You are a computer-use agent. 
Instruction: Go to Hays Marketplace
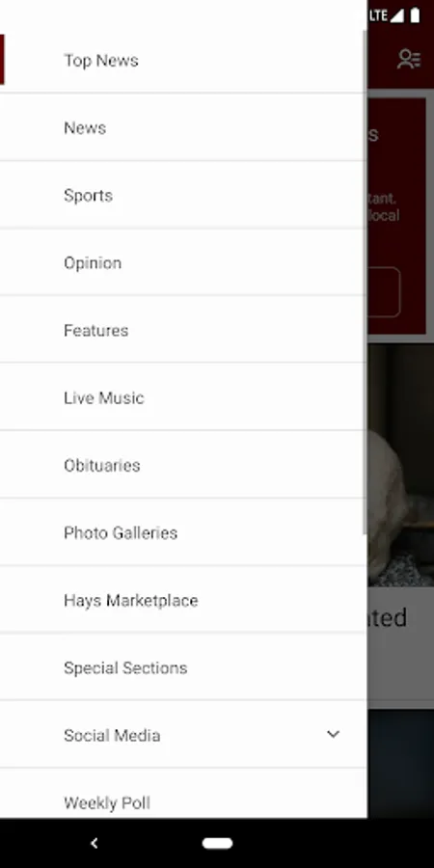click(182, 601)
